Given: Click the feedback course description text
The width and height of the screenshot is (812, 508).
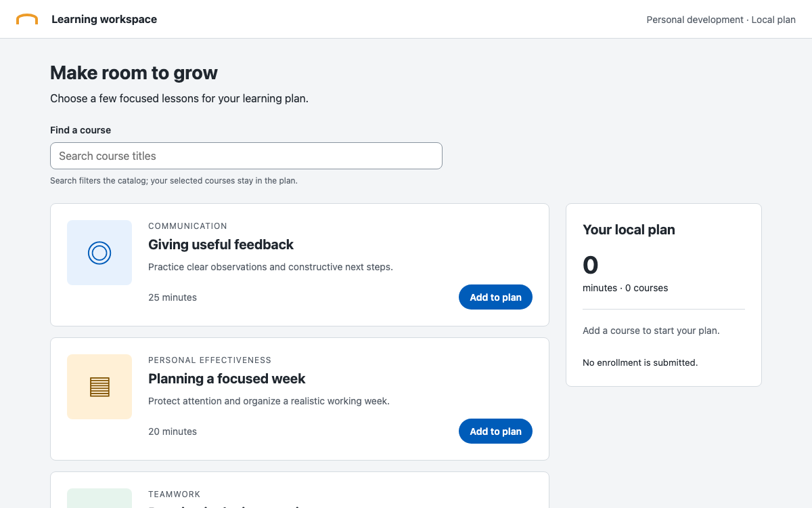Looking at the screenshot, I should pyautogui.click(x=271, y=267).
